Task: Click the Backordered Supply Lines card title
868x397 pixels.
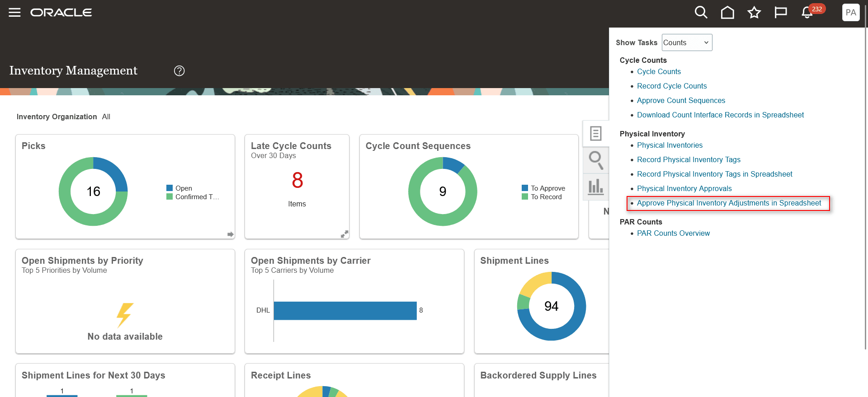Action: (x=538, y=375)
